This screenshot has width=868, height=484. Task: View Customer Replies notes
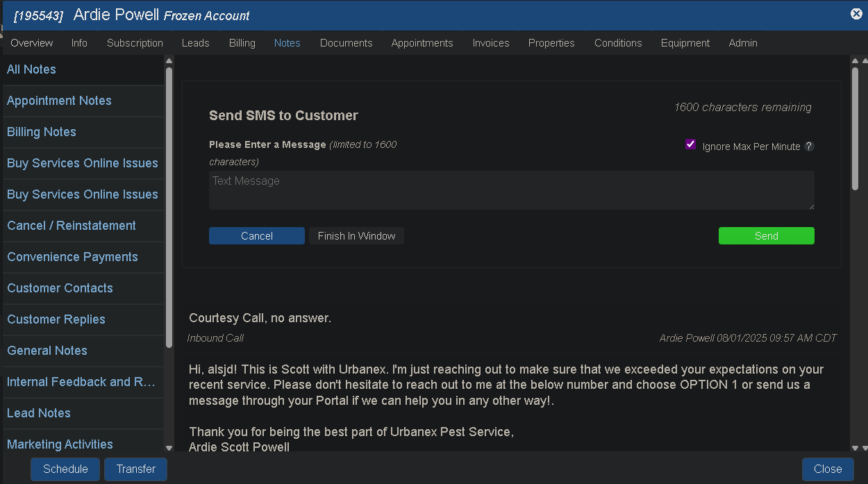[x=83, y=319]
